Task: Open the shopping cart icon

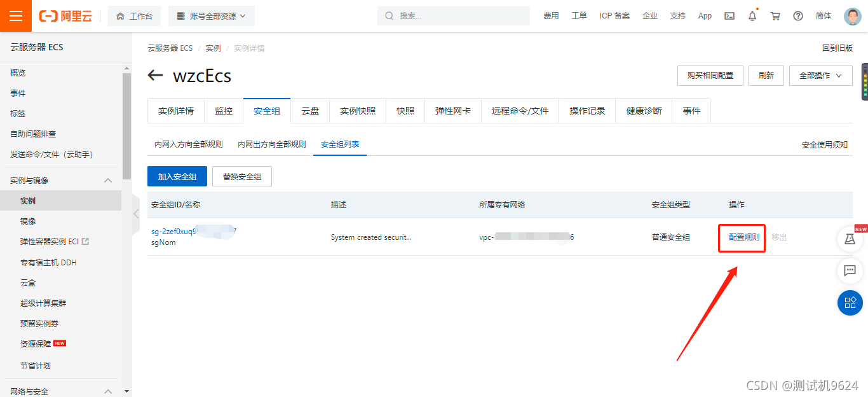Action: [775, 16]
